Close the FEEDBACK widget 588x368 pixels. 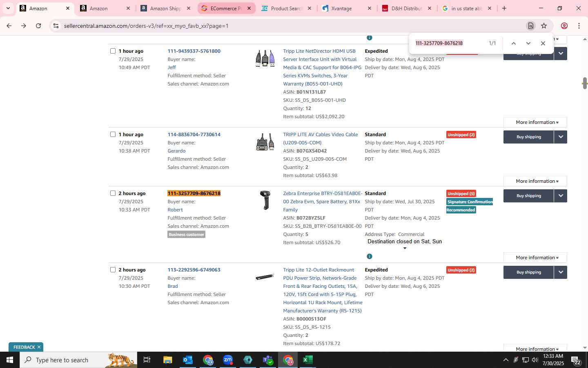[39, 347]
